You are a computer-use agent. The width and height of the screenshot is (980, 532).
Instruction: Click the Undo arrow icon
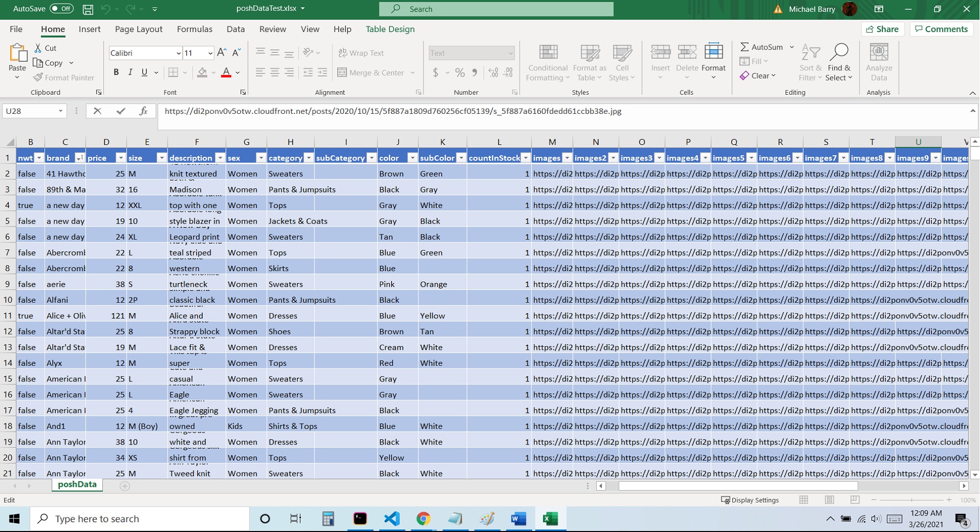tap(105, 9)
